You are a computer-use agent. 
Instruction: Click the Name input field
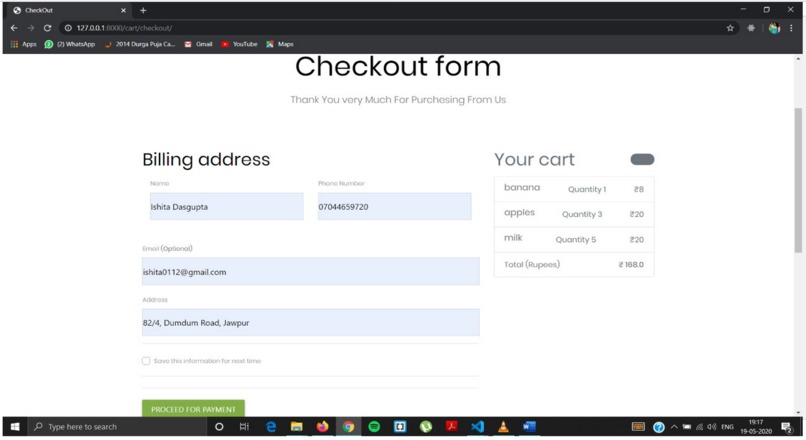coord(227,207)
